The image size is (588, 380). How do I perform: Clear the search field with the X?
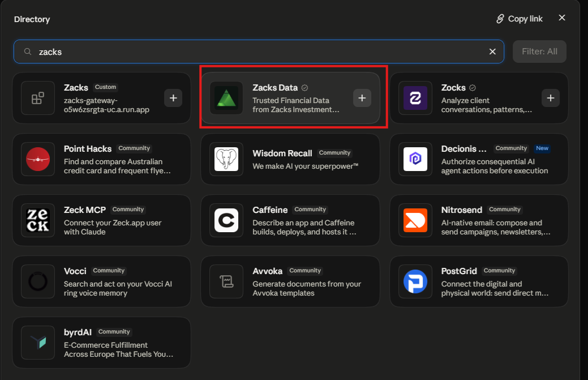tap(492, 52)
